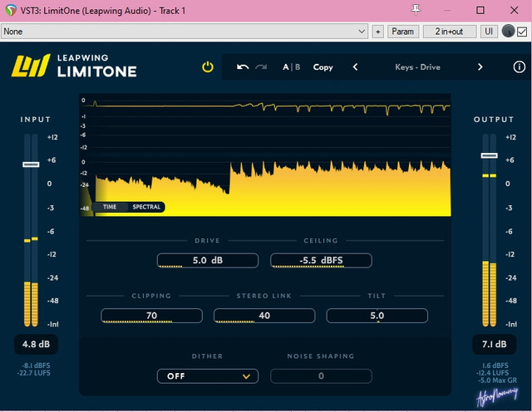This screenshot has width=532, height=412.
Task: Click the UI button
Action: click(489, 32)
